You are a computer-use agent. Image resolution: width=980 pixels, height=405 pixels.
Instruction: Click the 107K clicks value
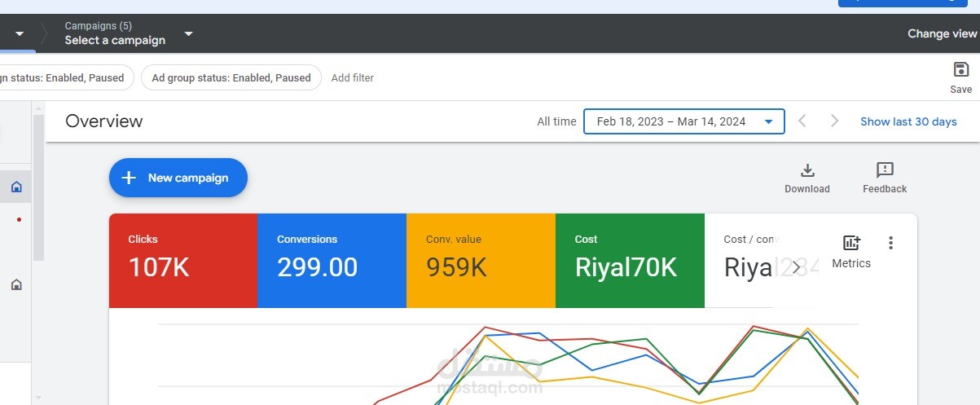(x=159, y=267)
